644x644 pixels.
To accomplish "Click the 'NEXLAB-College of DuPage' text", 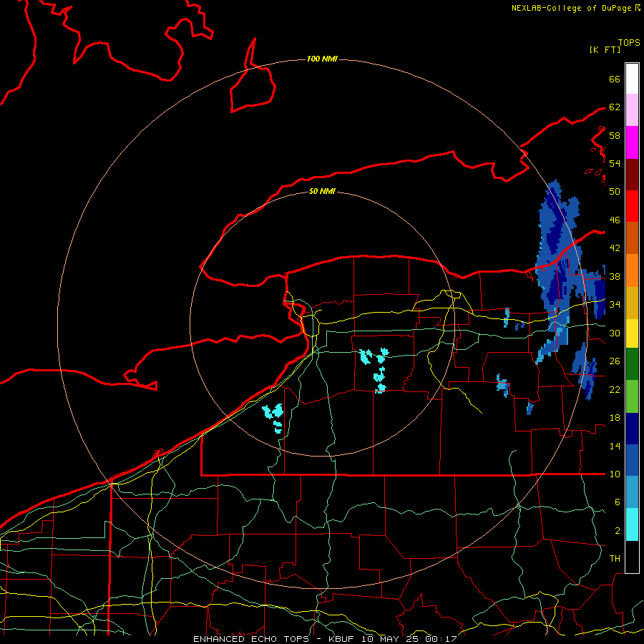I will pos(571,8).
